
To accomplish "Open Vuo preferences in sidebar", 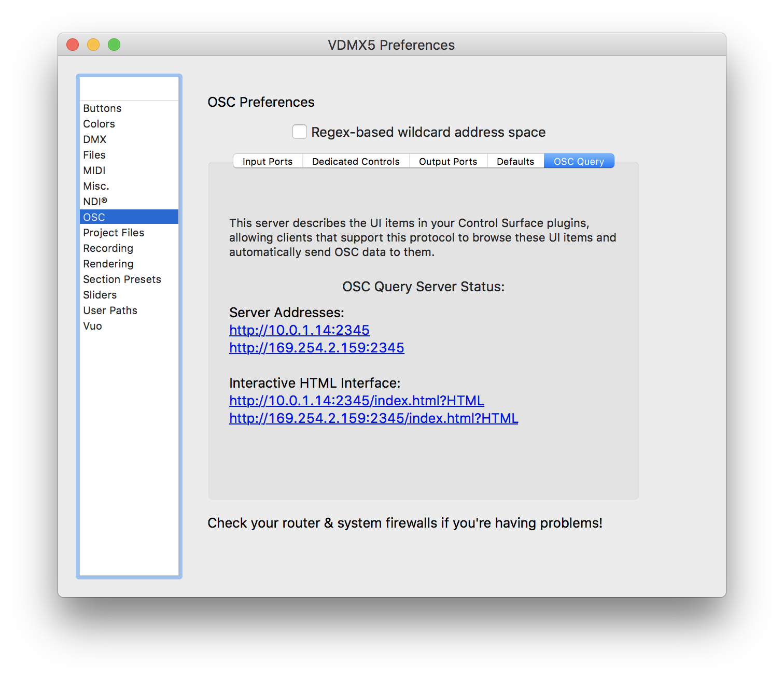I will (129, 326).
